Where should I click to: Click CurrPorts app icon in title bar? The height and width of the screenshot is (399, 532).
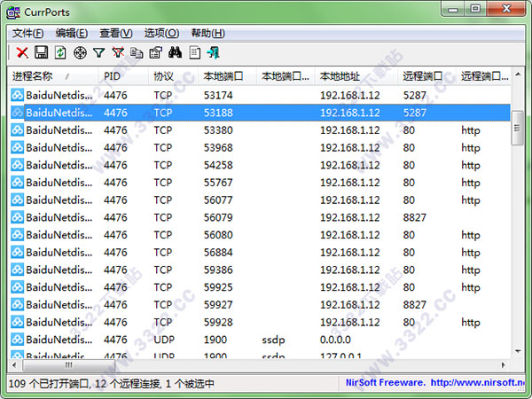click(13, 12)
